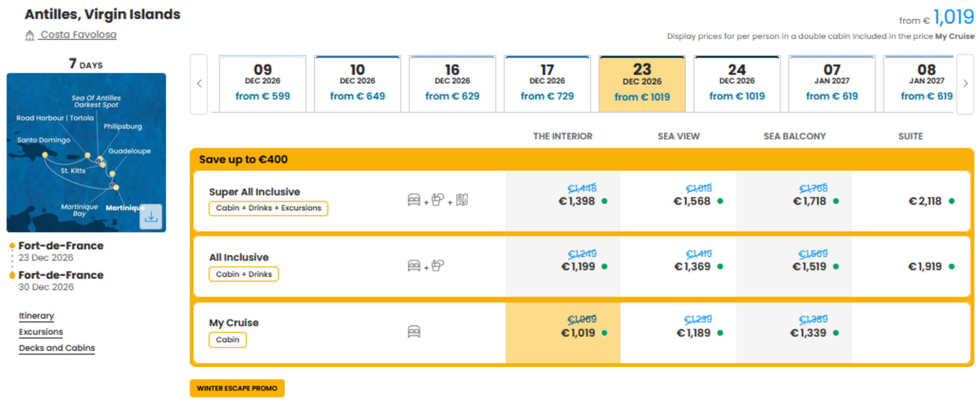Click the ship icon beside Costa Favolosa
980x403 pixels.
(x=30, y=35)
